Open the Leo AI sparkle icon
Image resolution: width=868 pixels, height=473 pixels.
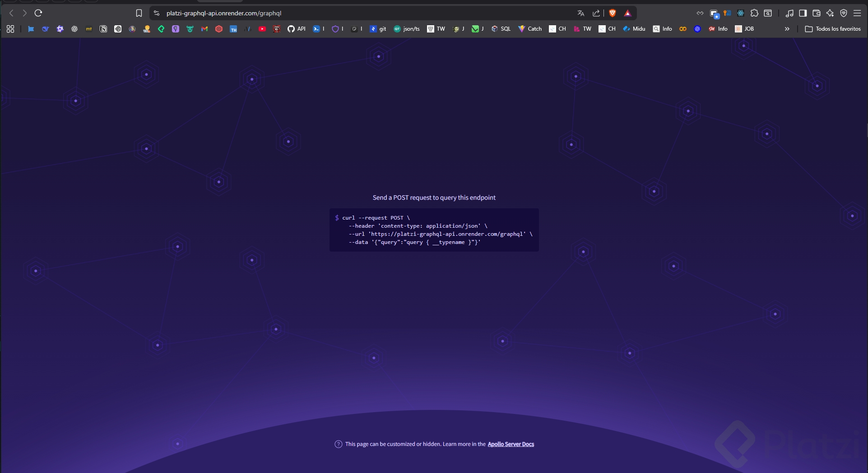point(830,13)
